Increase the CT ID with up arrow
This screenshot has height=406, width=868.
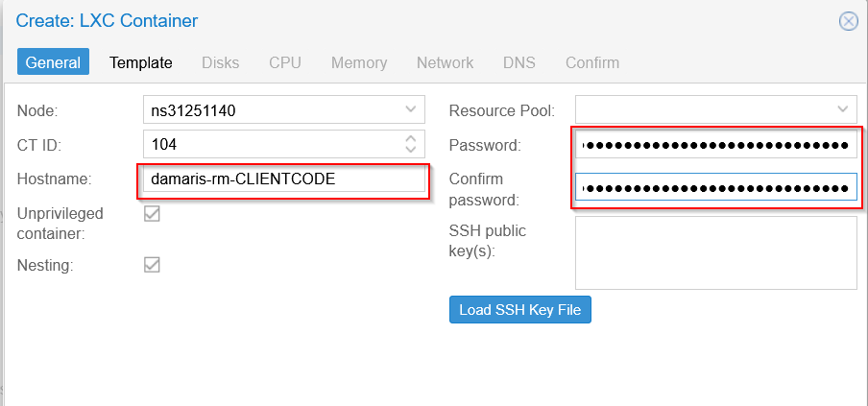click(x=411, y=139)
